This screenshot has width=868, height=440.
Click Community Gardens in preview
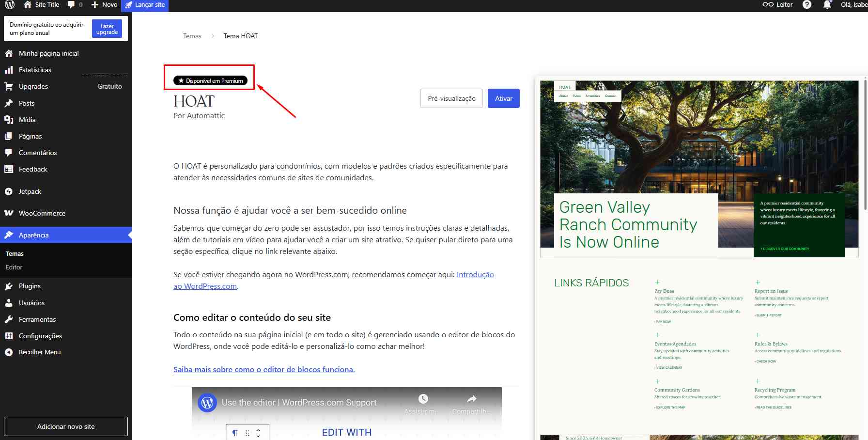[x=677, y=390]
